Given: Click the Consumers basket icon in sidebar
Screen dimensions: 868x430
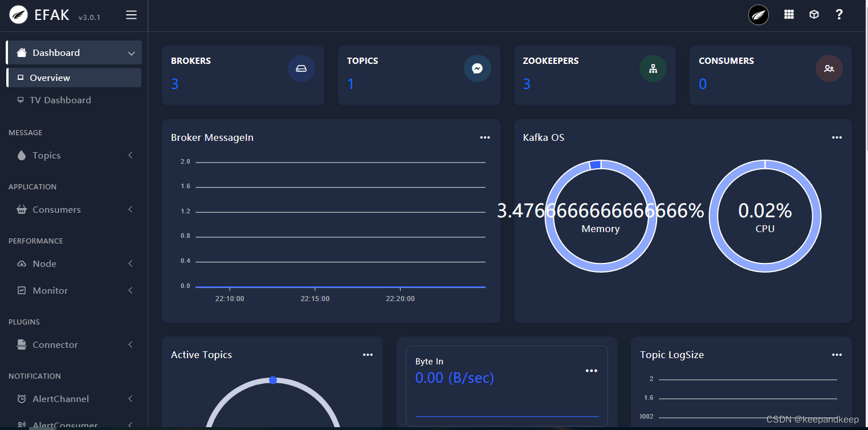Looking at the screenshot, I should (x=22, y=209).
